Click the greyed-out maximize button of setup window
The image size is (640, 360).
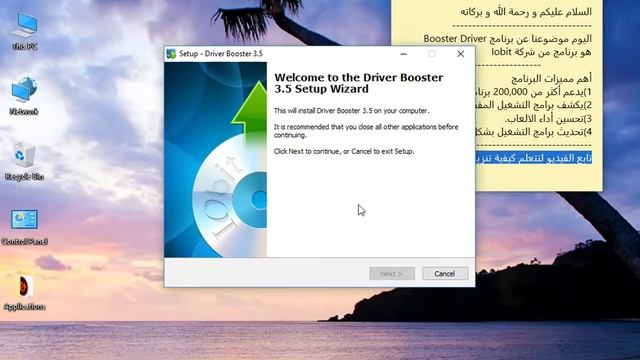432,54
